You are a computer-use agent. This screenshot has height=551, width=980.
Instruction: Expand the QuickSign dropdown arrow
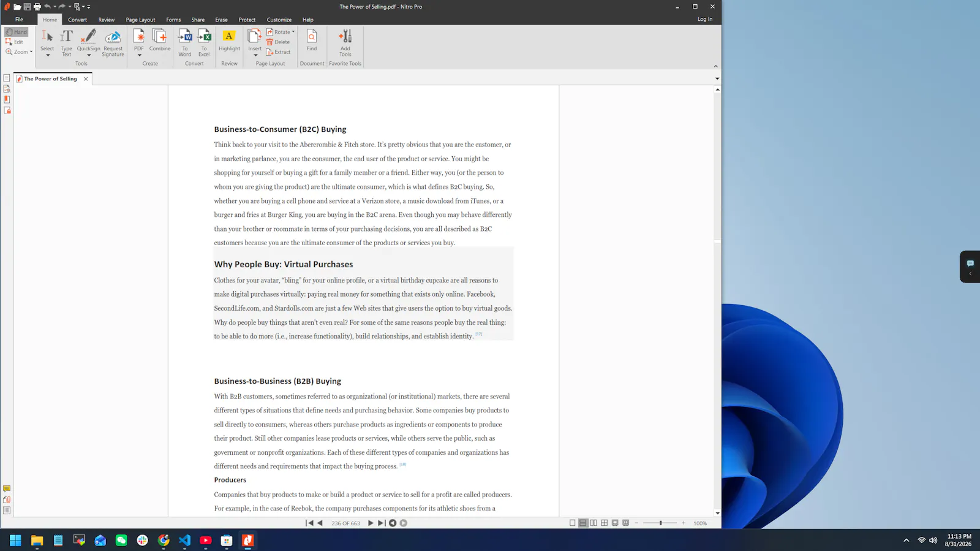click(x=89, y=55)
